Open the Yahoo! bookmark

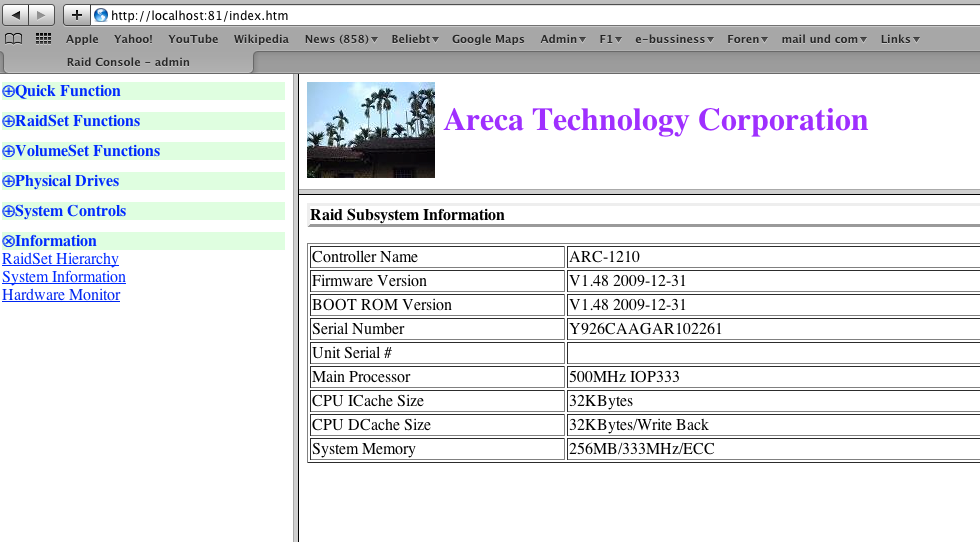tap(133, 39)
